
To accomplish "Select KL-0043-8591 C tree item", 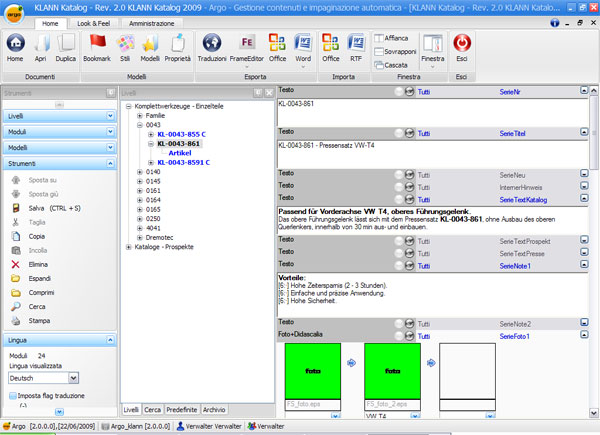I will coord(184,162).
